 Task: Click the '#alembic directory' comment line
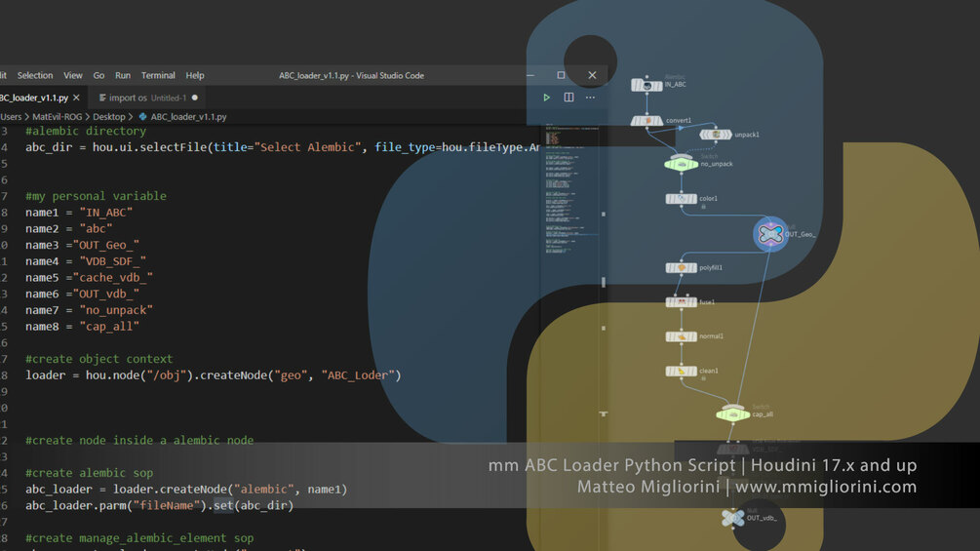(86, 131)
